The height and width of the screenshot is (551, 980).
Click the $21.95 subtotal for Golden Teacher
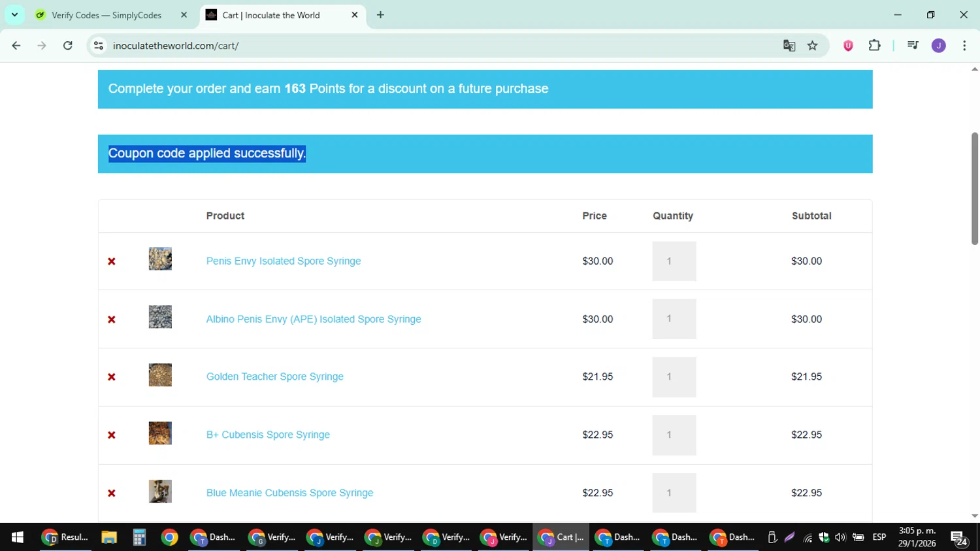coord(807,376)
